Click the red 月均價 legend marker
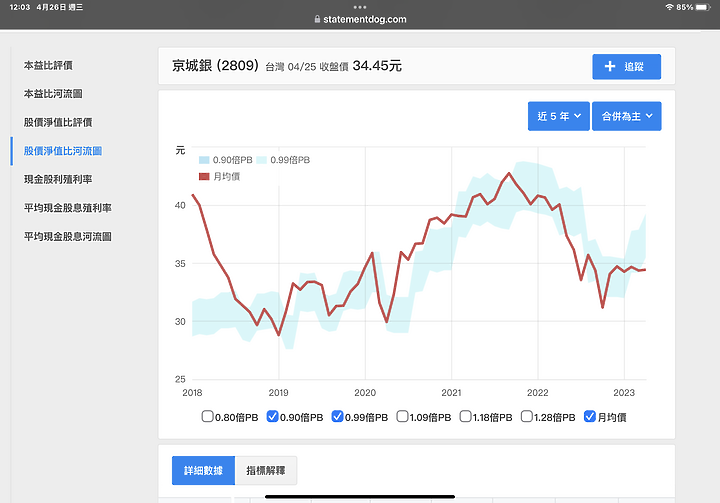 coord(204,176)
